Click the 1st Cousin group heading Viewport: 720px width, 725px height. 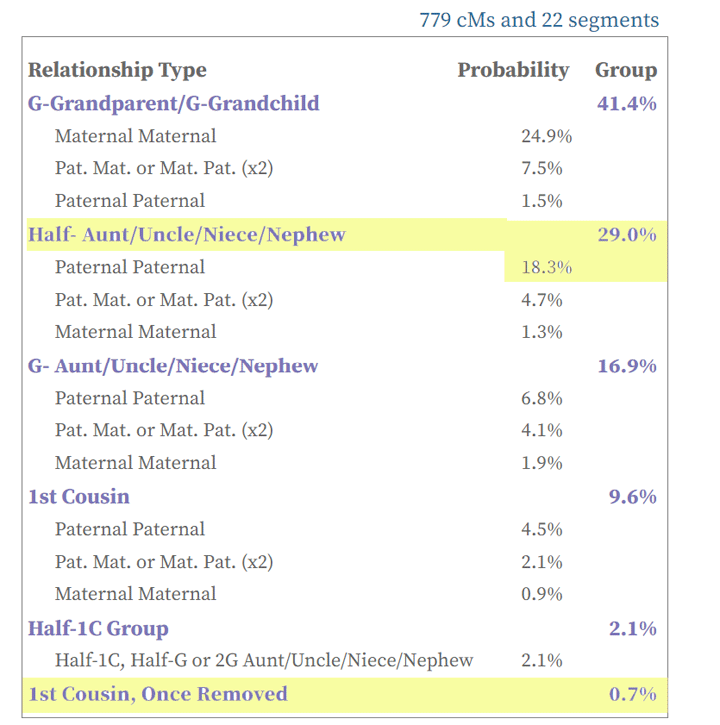click(79, 497)
